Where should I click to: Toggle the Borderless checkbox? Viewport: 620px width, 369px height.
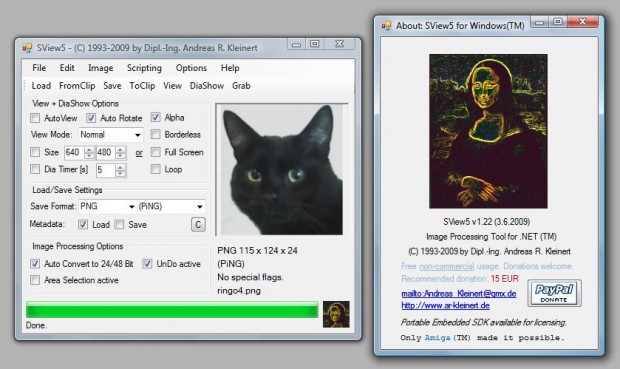(155, 134)
